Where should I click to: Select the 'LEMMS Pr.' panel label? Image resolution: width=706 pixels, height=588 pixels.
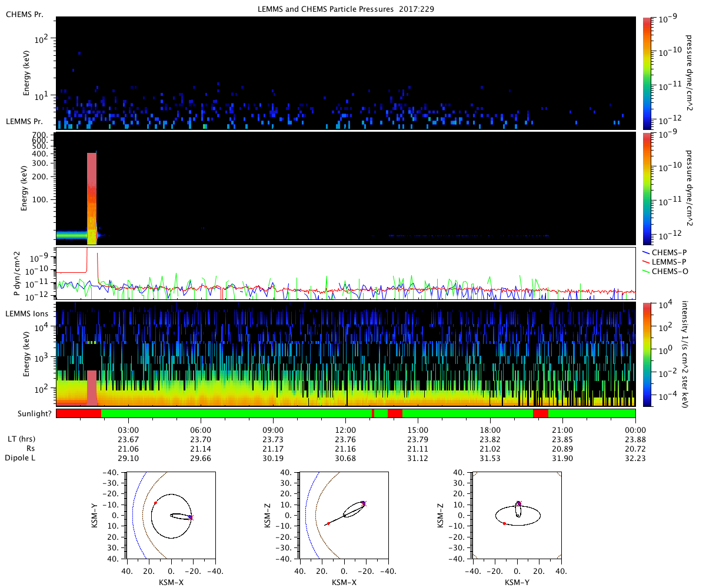[24, 121]
